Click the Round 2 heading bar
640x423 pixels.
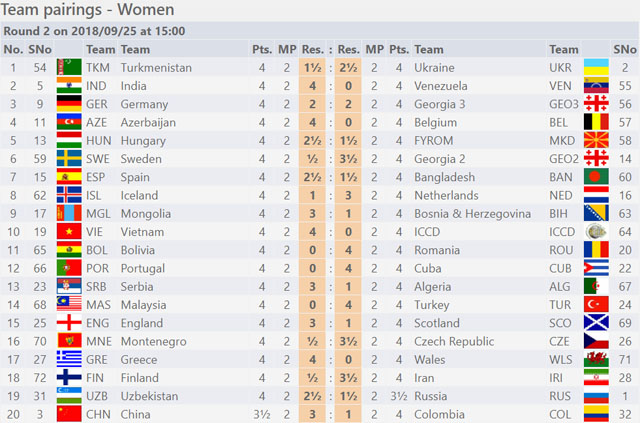point(320,31)
